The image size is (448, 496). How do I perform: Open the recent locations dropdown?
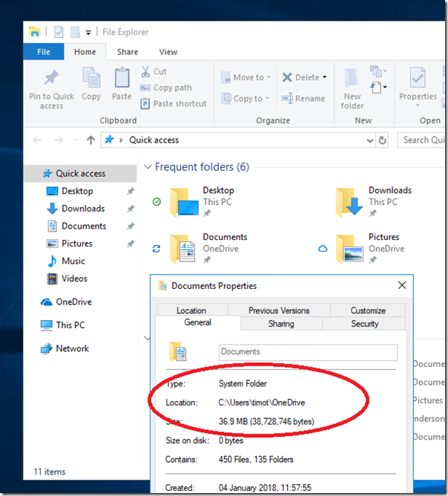click(x=76, y=140)
